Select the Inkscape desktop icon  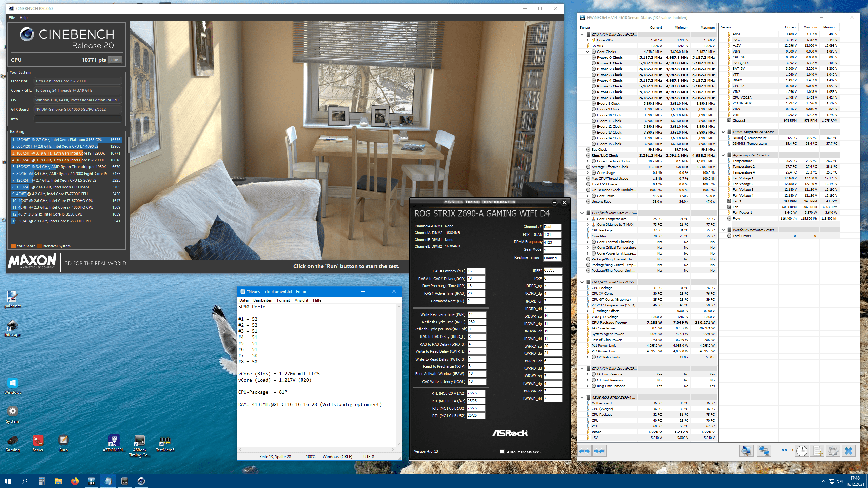pos(13,328)
